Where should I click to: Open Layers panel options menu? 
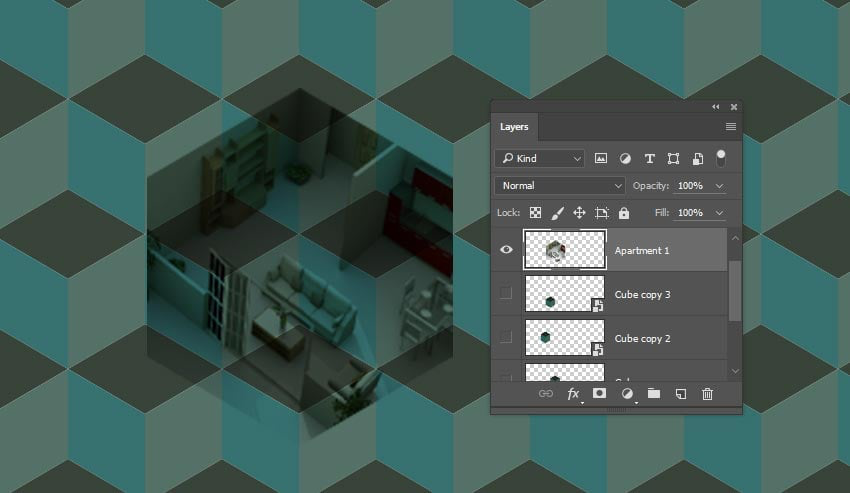[731, 126]
